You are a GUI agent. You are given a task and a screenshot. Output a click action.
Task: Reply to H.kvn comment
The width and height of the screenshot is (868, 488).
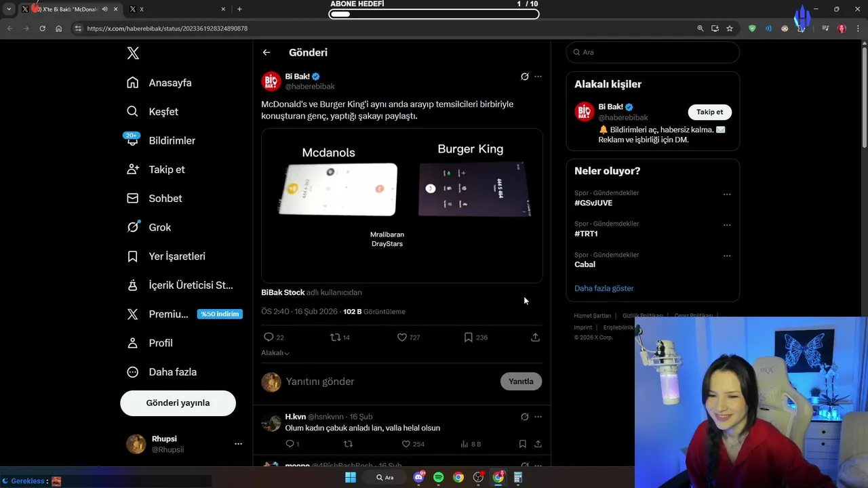292,444
